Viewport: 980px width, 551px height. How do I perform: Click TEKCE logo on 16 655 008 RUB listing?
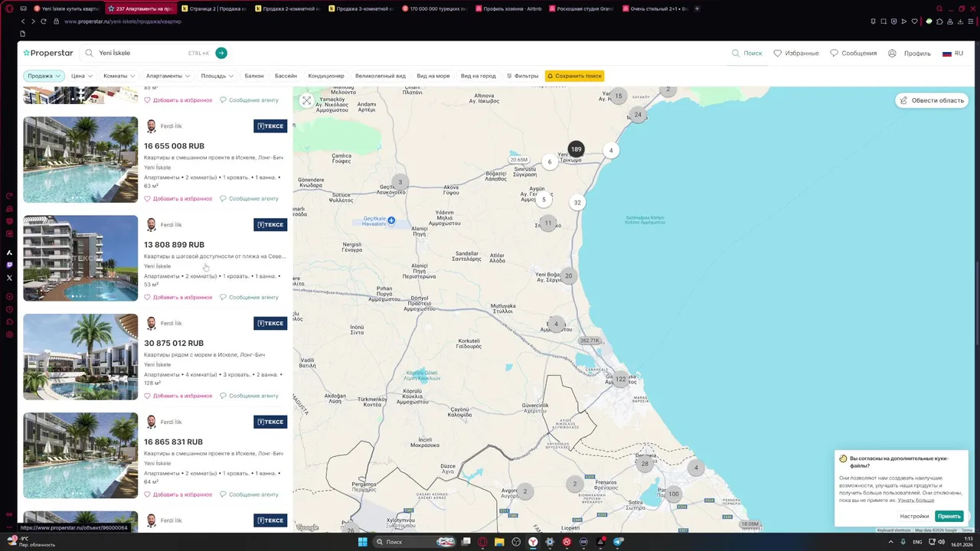pos(270,126)
